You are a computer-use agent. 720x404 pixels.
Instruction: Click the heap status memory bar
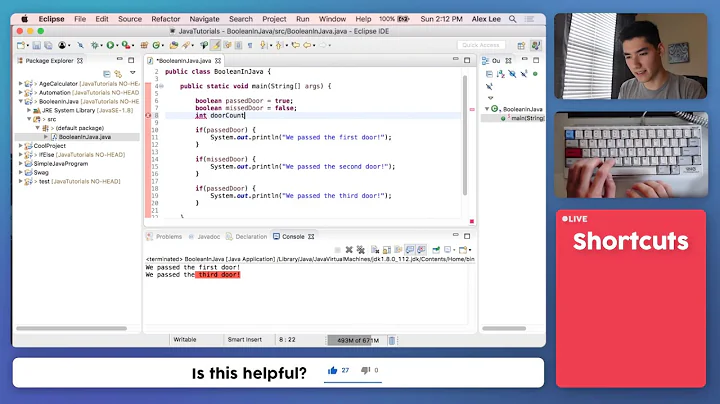[x=357, y=340]
